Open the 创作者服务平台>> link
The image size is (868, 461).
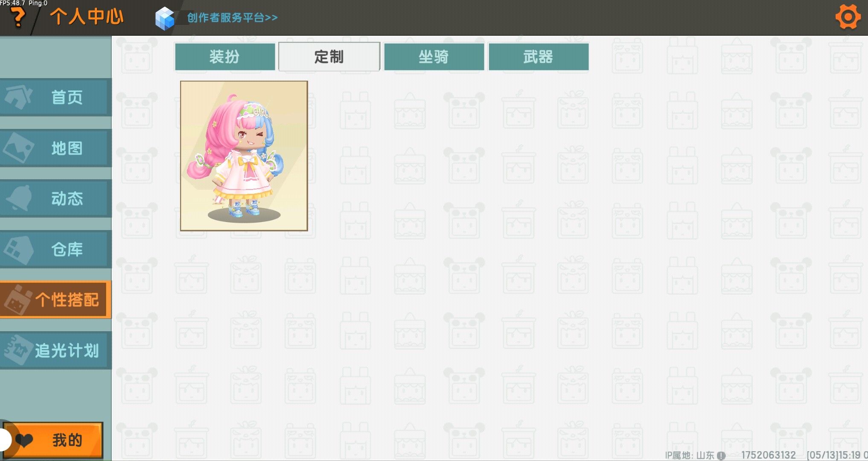pyautogui.click(x=232, y=18)
